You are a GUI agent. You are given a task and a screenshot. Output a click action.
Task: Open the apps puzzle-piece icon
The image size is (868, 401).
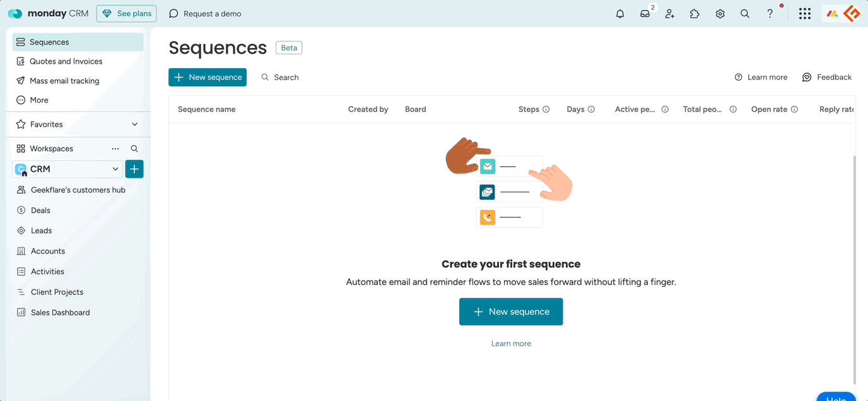pyautogui.click(x=695, y=13)
